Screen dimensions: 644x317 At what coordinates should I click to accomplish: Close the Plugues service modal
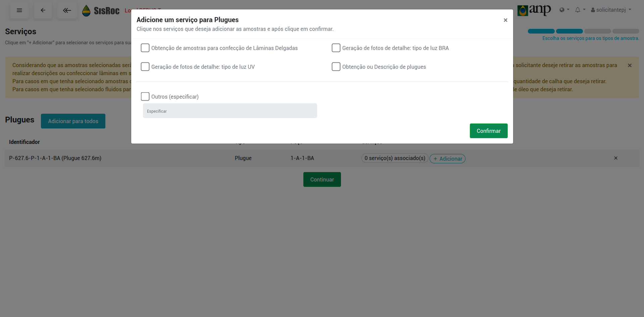[505, 20]
